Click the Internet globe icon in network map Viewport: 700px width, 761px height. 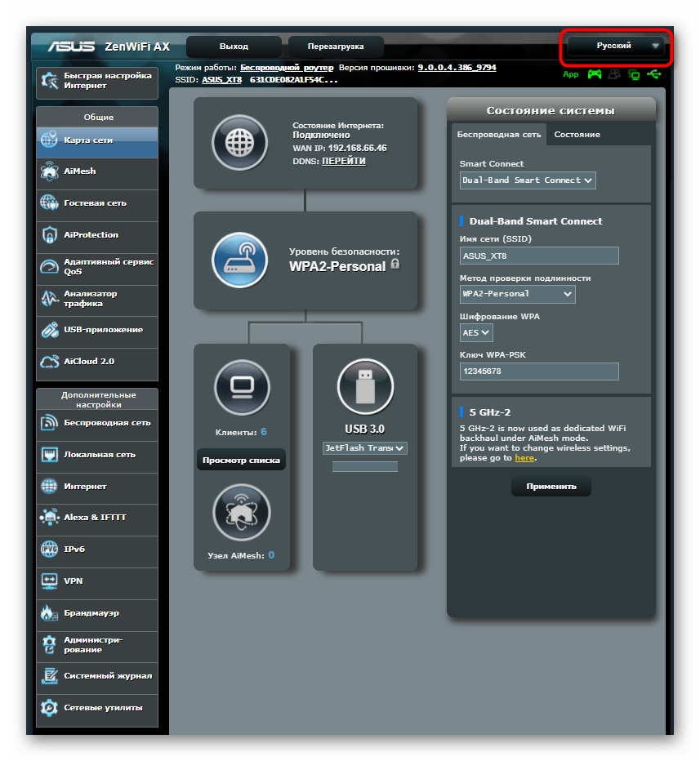(x=239, y=142)
